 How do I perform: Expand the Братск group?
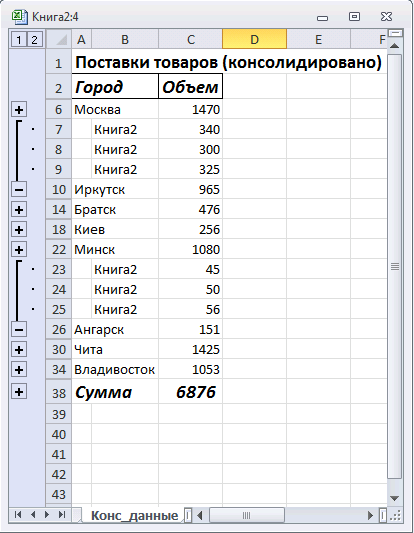tap(19, 210)
